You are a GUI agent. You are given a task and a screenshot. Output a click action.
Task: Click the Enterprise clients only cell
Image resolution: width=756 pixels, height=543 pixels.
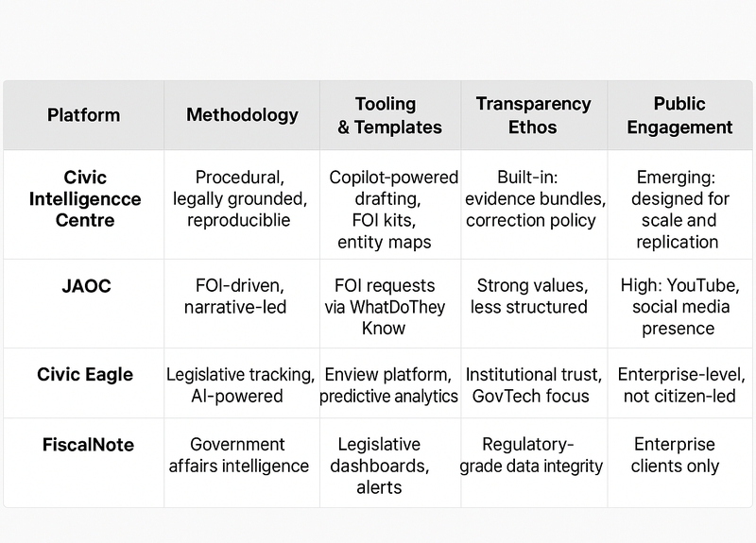679,454
